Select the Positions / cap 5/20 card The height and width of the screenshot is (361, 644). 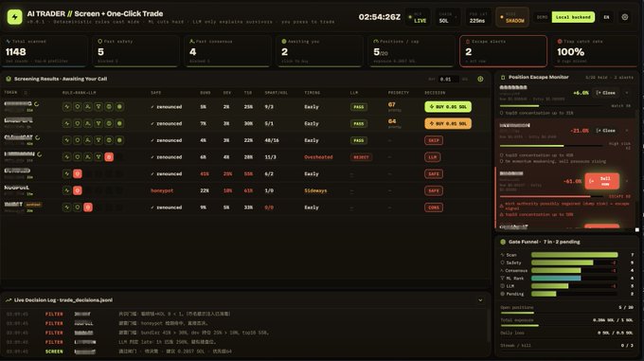coord(412,51)
